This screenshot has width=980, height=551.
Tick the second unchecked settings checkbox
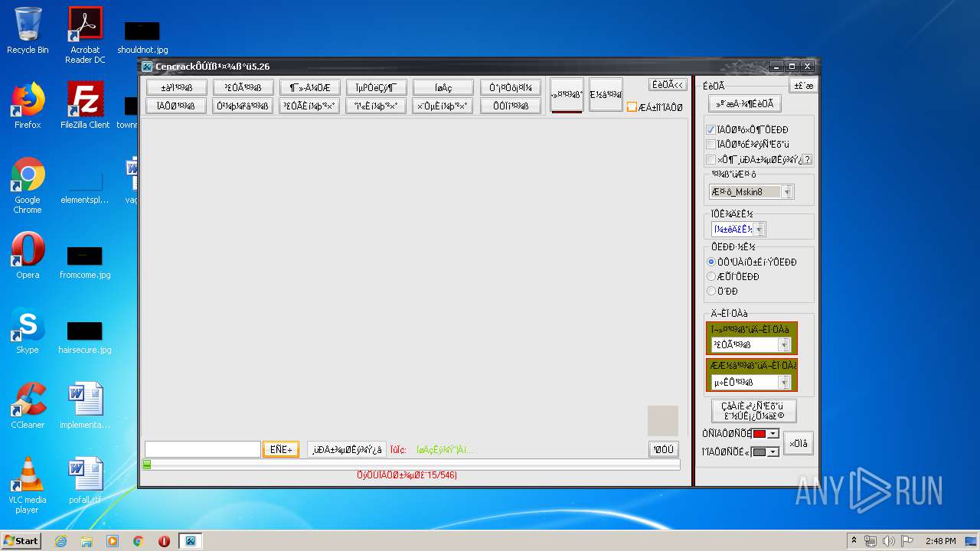710,145
